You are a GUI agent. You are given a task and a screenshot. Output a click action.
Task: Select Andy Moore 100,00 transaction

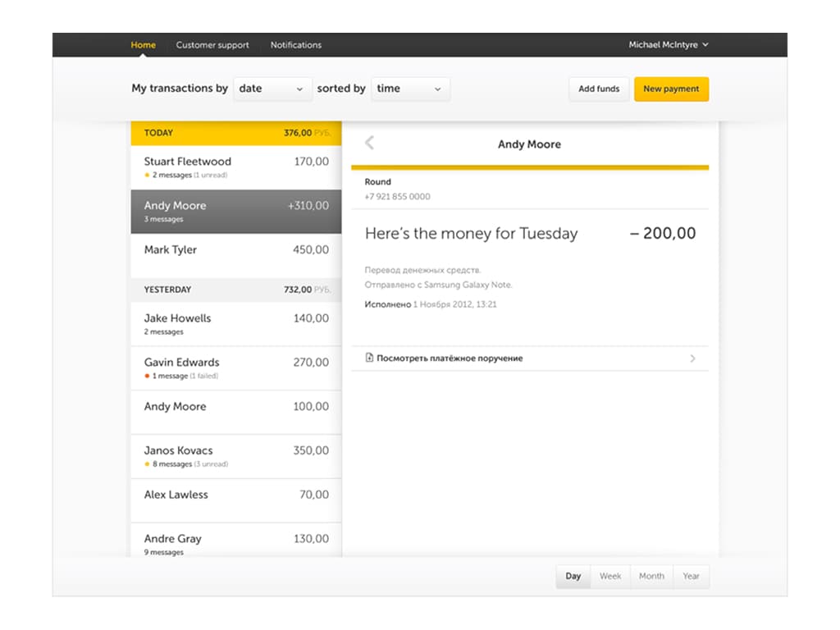point(236,412)
